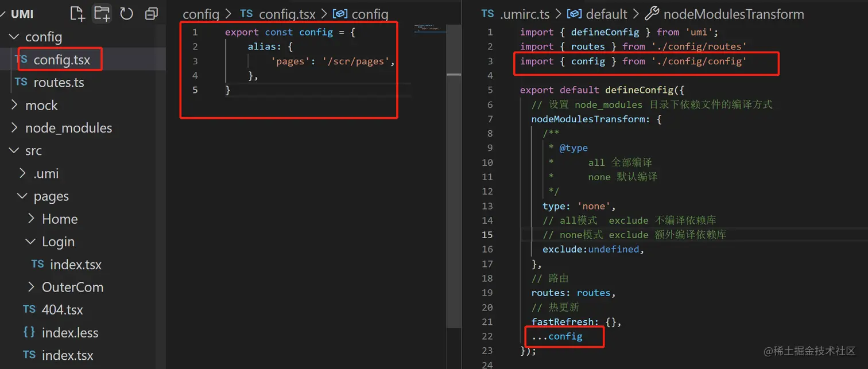Click line number 15 in right editor
This screenshot has width=868, height=369.
[487, 235]
